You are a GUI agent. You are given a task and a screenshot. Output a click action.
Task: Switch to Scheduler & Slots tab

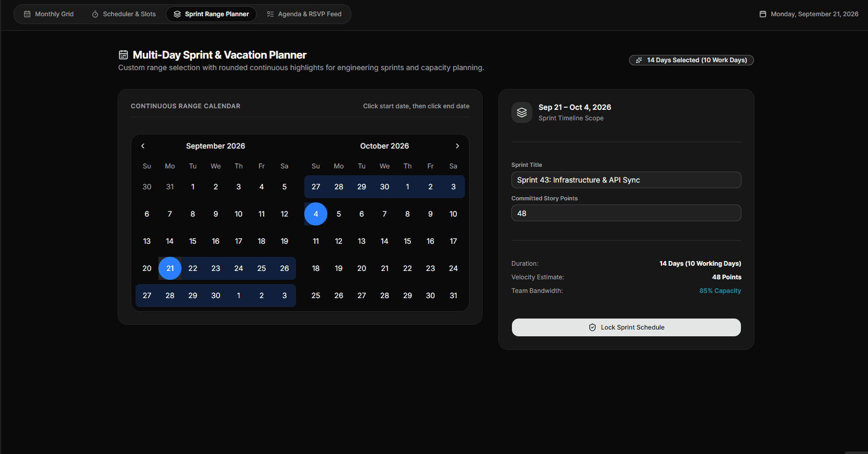pos(123,14)
